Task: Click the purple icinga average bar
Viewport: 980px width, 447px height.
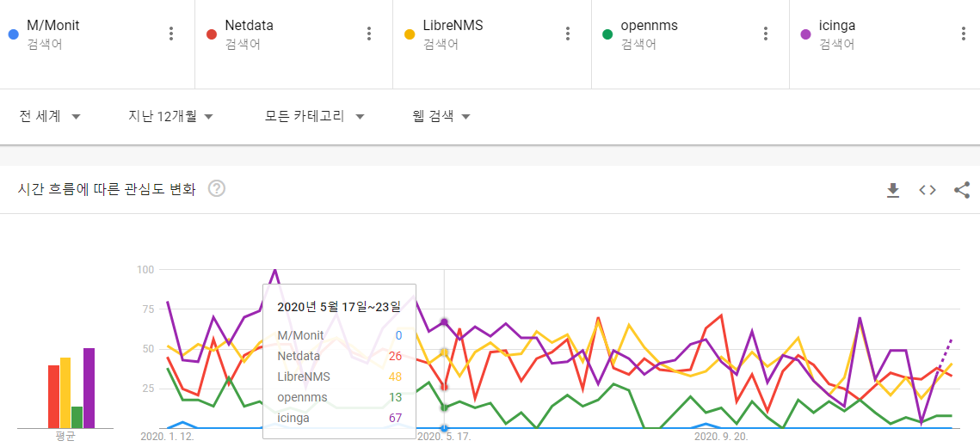Action: [x=89, y=389]
